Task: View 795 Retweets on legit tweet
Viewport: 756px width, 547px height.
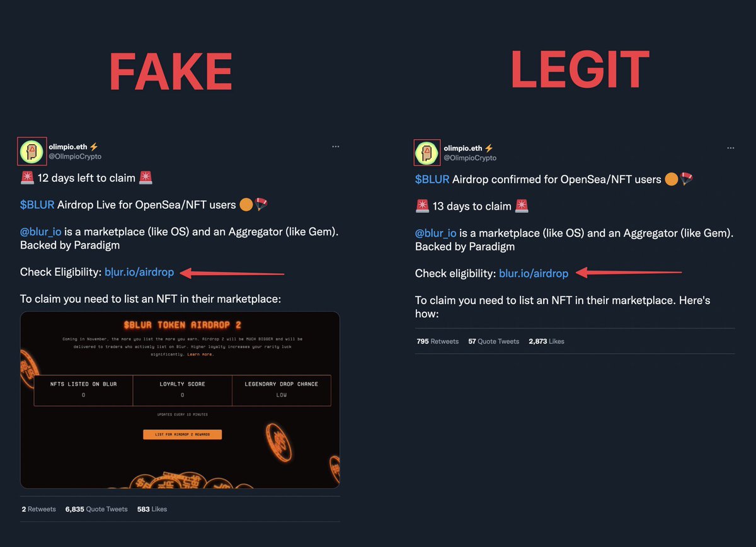Action: (x=437, y=341)
